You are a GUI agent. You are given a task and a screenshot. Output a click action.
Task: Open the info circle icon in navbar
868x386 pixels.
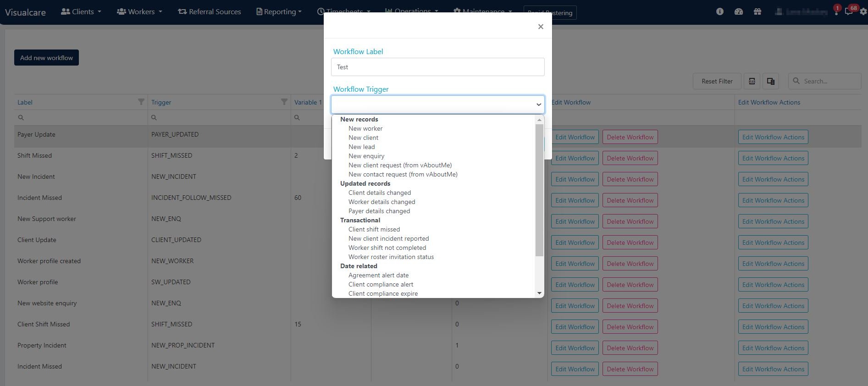click(x=719, y=12)
